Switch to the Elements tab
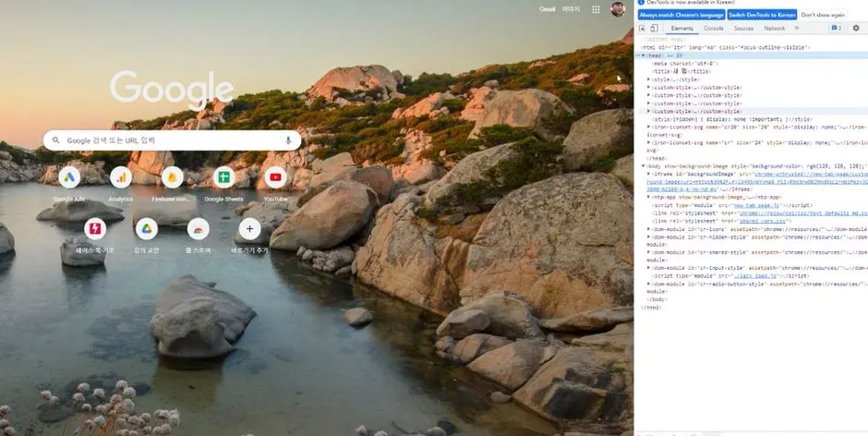The image size is (868, 436). pyautogui.click(x=682, y=29)
